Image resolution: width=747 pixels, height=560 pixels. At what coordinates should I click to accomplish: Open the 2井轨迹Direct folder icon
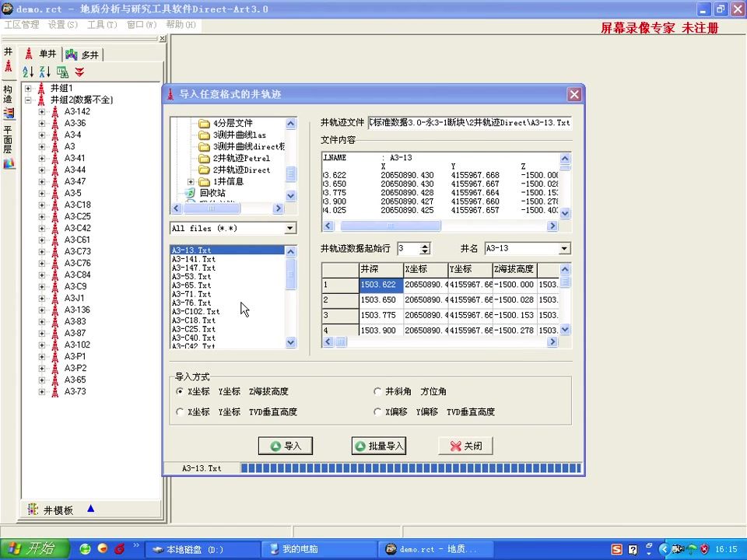(x=204, y=170)
